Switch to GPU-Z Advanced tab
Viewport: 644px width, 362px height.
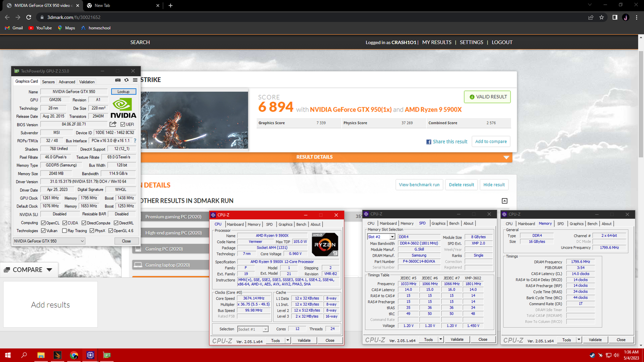click(x=67, y=82)
